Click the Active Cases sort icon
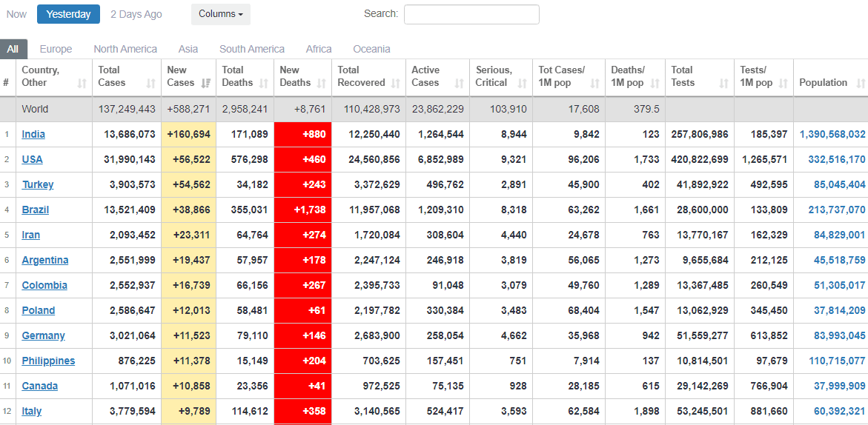Viewport: 868px width, 425px height. pyautogui.click(x=460, y=83)
